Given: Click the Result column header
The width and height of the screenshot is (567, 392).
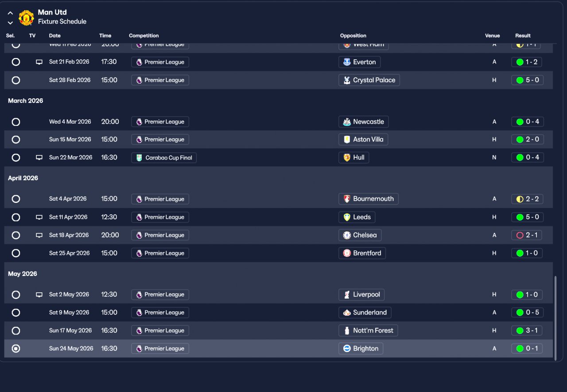Looking at the screenshot, I should (x=523, y=35).
